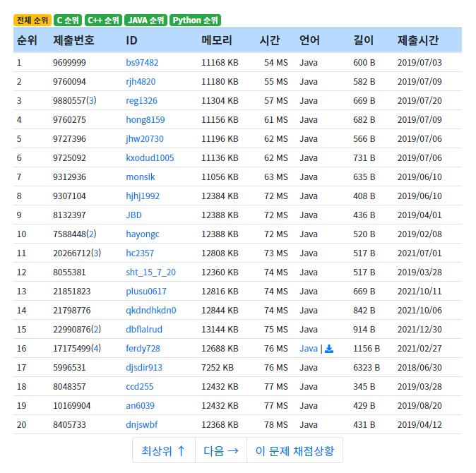Click the 길이 column header
Viewport: 476px width, 473px height.
click(x=364, y=40)
